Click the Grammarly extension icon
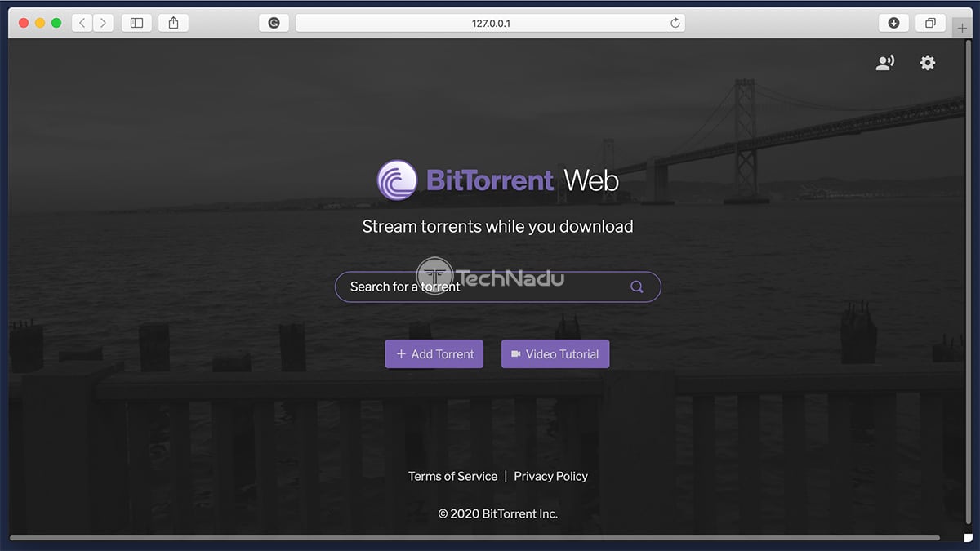 [x=274, y=23]
